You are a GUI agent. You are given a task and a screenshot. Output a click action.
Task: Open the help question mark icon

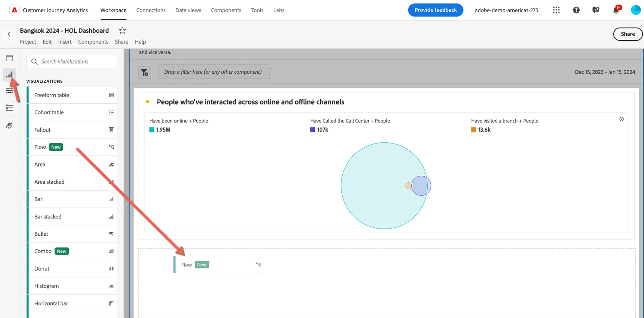coord(576,10)
